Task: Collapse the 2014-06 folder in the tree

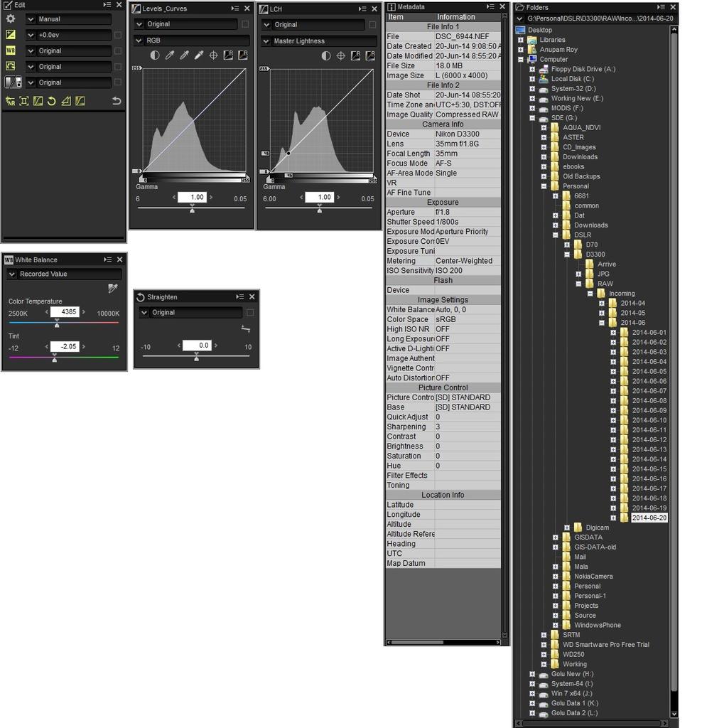Action: 602,323
